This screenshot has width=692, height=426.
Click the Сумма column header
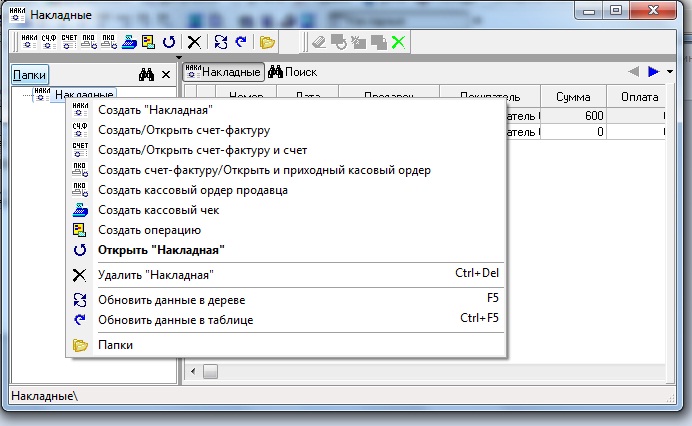point(573,97)
